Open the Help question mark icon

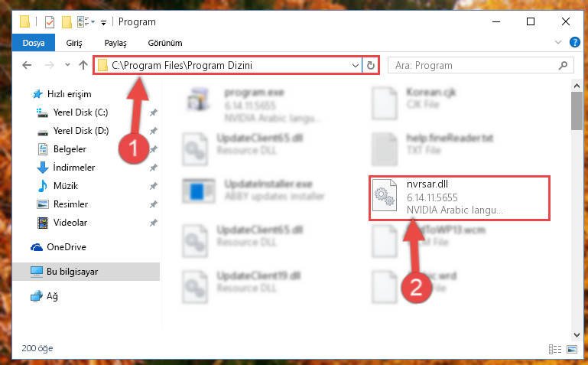(x=574, y=42)
